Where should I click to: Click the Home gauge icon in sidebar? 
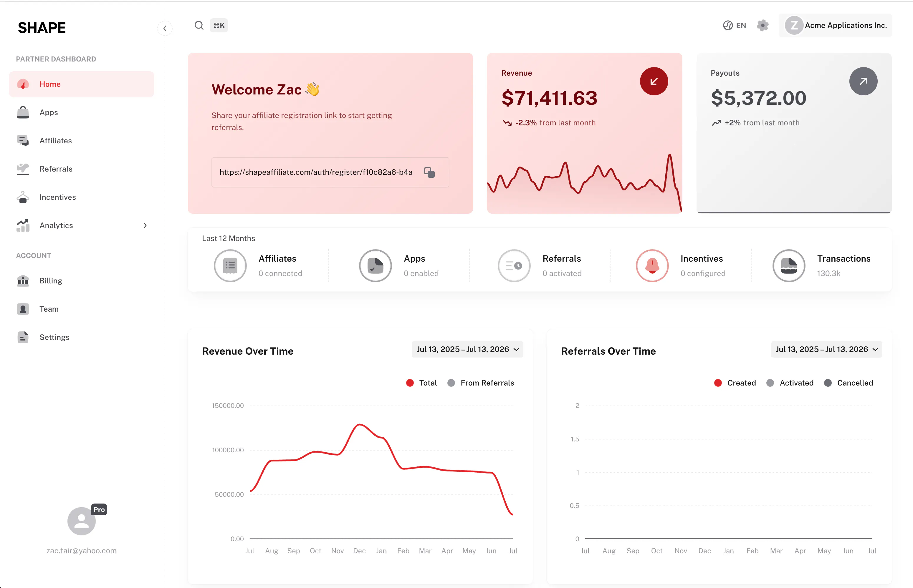[x=23, y=84]
